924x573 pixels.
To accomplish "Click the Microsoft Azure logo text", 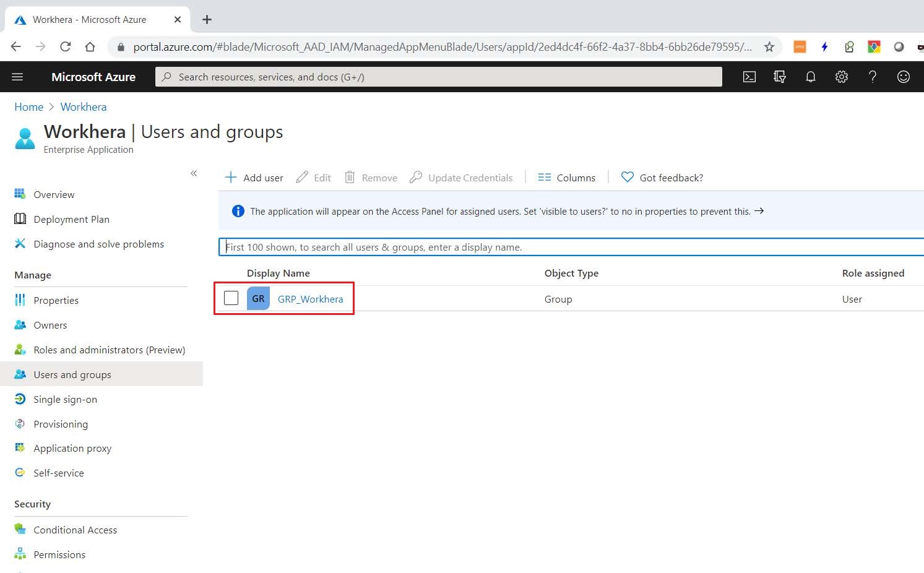I will point(93,77).
